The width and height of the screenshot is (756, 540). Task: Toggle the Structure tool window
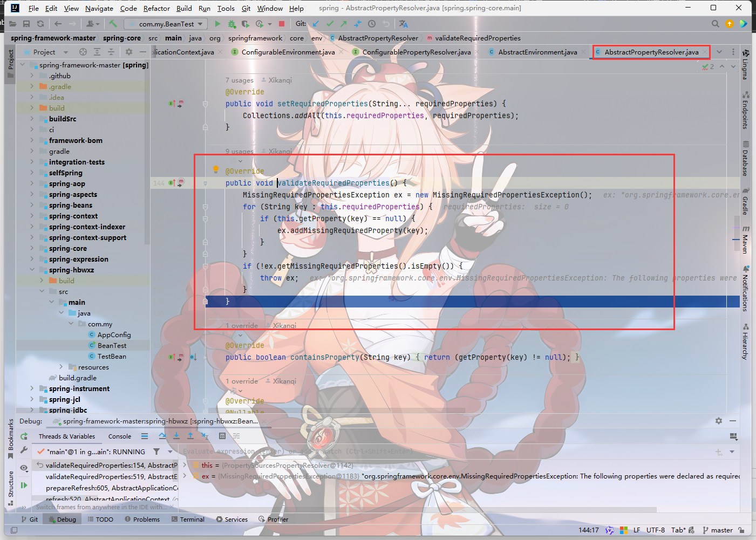[10, 488]
